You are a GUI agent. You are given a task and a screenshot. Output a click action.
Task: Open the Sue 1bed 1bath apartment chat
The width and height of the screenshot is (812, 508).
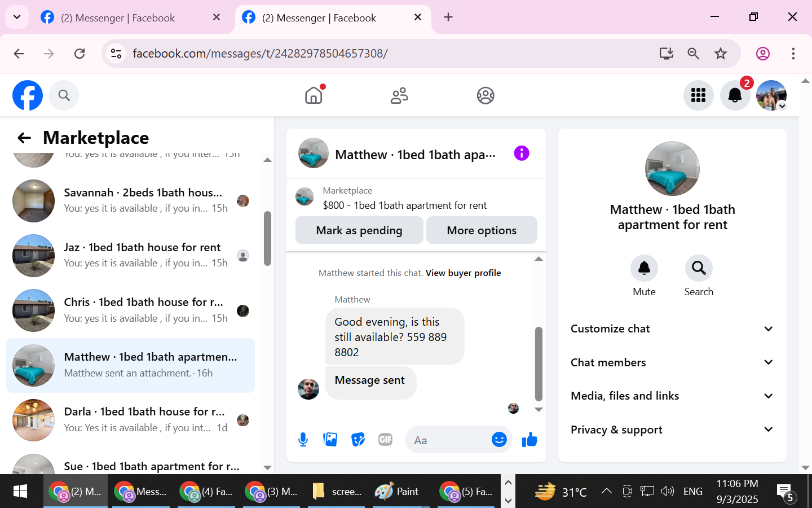click(x=130, y=463)
